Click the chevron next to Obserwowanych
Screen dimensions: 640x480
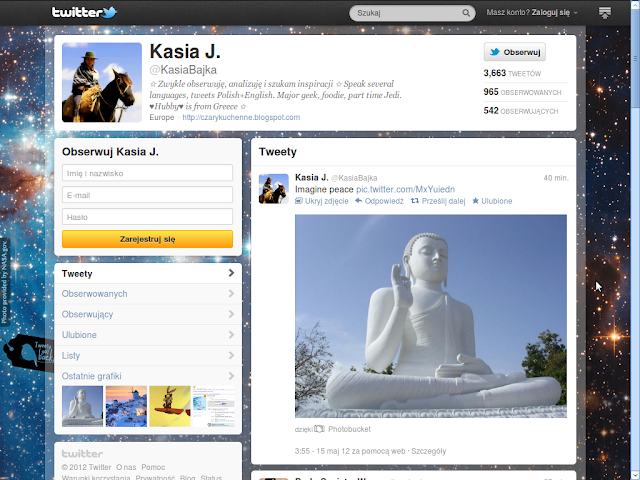click(231, 293)
